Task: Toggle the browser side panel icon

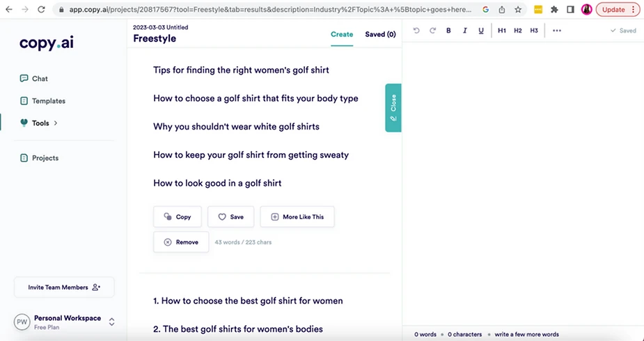Action: [570, 10]
